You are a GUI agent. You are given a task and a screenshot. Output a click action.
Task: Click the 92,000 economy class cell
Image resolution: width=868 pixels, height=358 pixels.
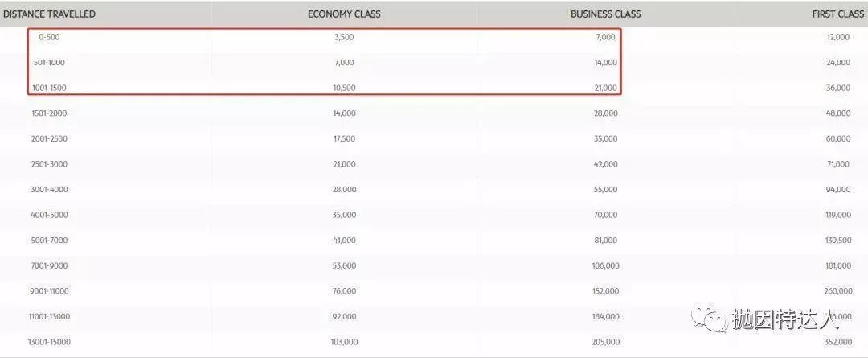344,316
